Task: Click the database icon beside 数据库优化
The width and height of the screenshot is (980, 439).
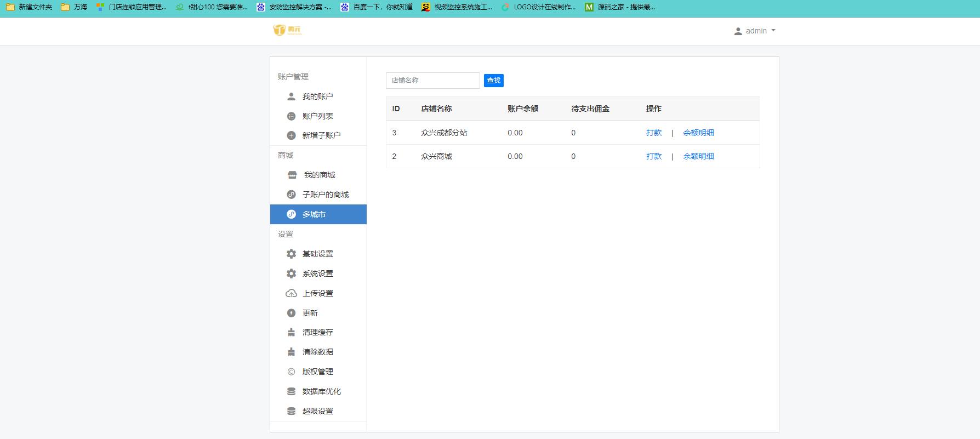Action: [291, 391]
